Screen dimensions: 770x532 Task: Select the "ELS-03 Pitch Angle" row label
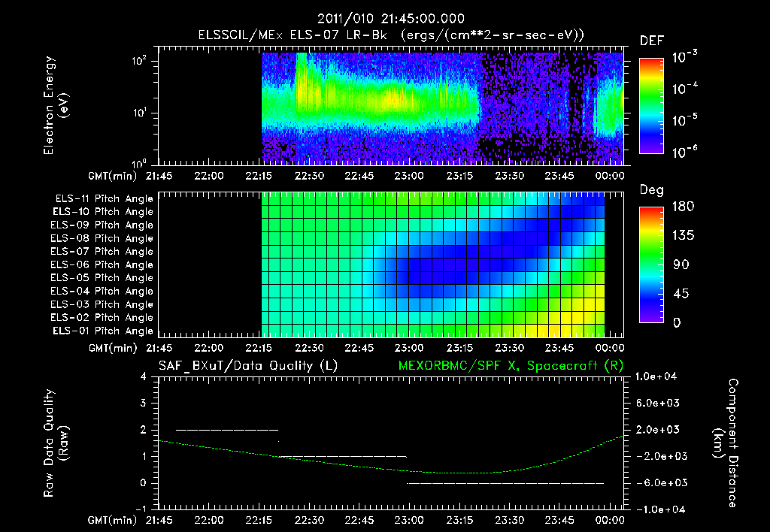(x=102, y=305)
